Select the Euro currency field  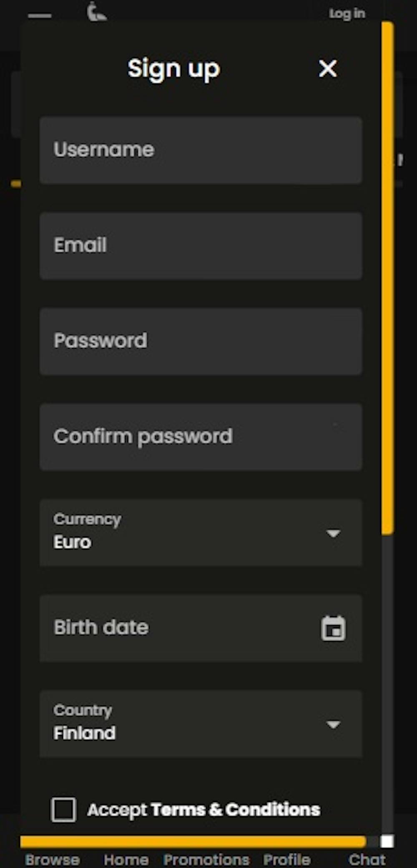point(201,533)
